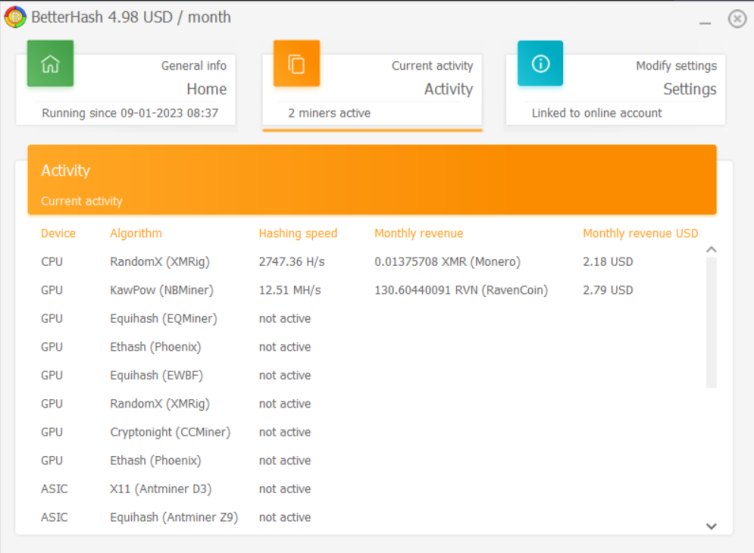Click the scroll up arrow in activity list
The height and width of the screenshot is (553, 754).
(x=711, y=250)
